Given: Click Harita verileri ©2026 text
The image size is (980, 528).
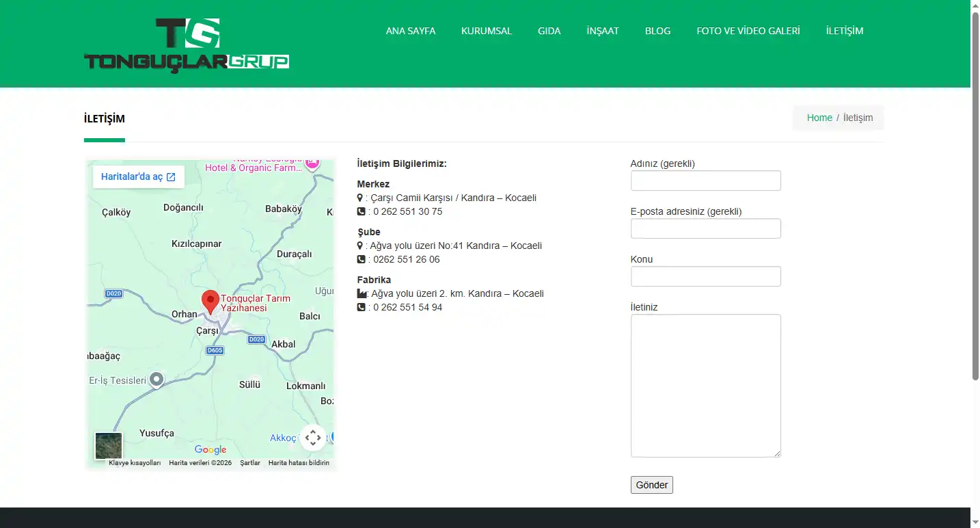Looking at the screenshot, I should 200,463.
